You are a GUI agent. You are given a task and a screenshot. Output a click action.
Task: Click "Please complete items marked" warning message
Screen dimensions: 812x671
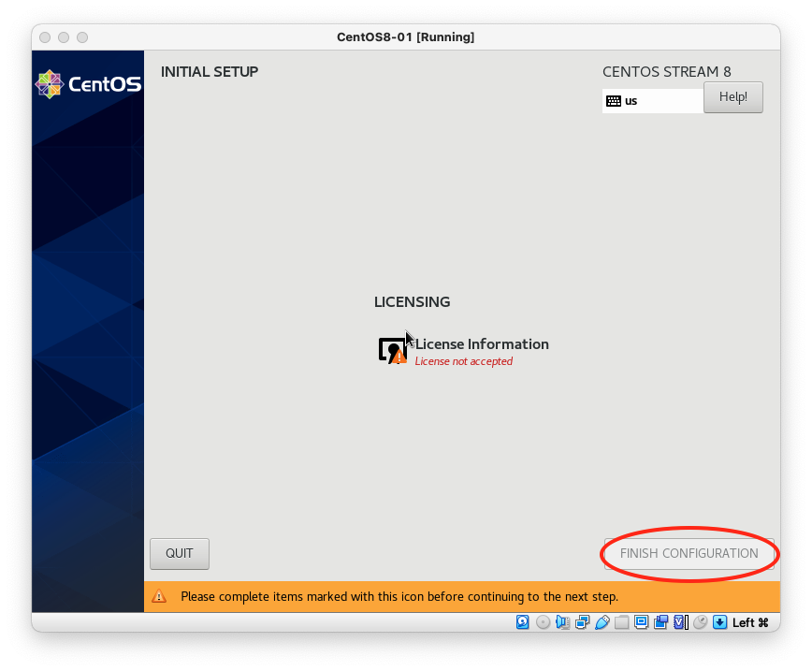pyautogui.click(x=399, y=596)
